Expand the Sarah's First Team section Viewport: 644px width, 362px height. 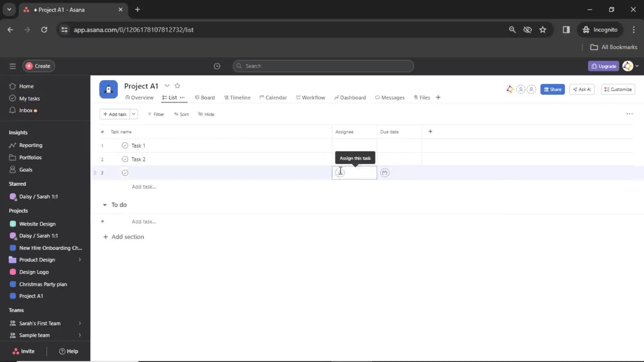click(x=79, y=323)
